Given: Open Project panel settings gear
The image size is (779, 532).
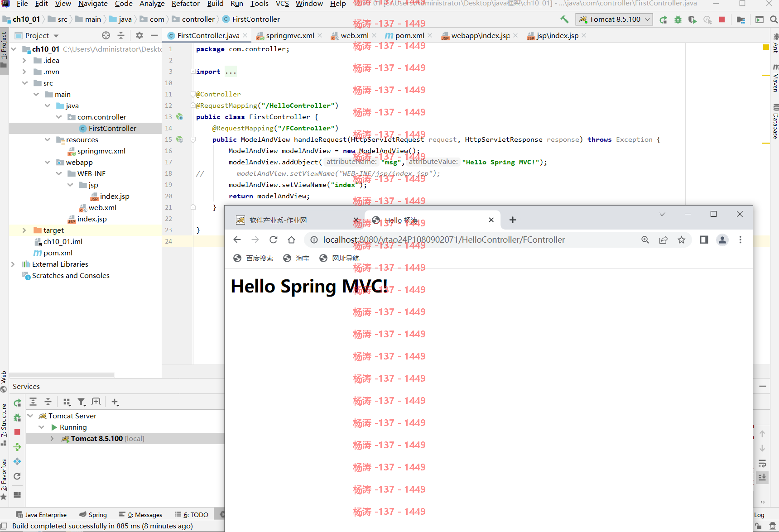Looking at the screenshot, I should [x=139, y=35].
